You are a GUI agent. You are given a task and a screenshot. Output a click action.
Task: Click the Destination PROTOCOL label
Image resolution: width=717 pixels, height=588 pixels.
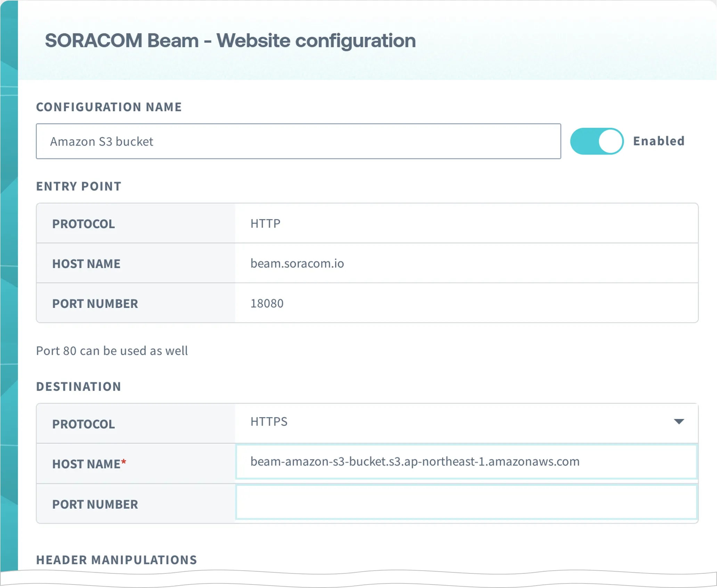(x=83, y=424)
